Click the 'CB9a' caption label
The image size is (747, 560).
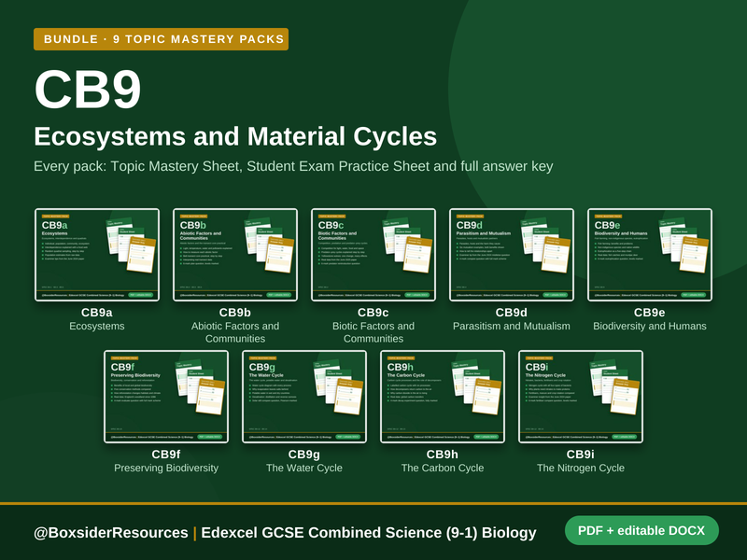pyautogui.click(x=97, y=313)
